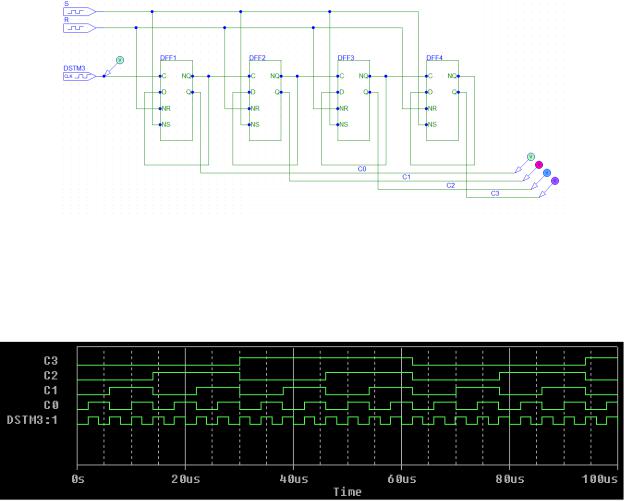Click the NR reset pin of DFF1
This screenshot has width=624, height=501.
166,108
